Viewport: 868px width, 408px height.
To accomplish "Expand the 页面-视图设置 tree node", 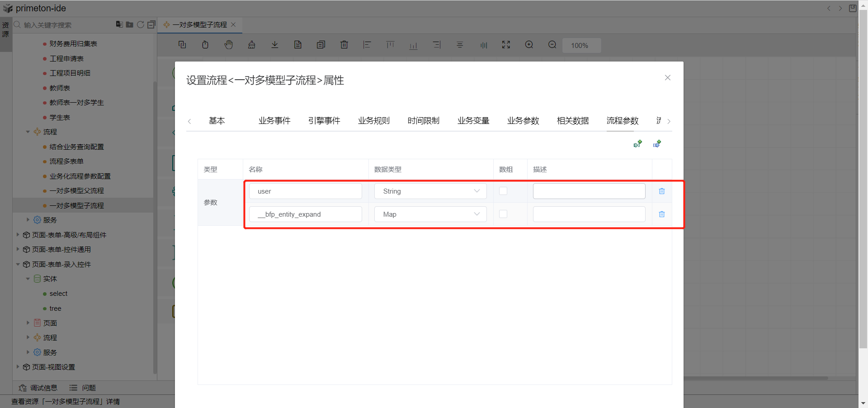I will click(18, 367).
